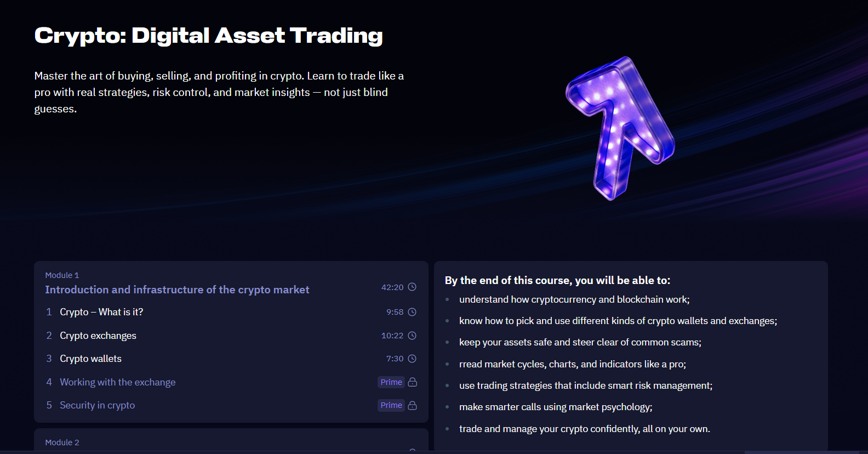Open the Crypto exchanges lesson
Screen dimensions: 868x454
tap(98, 336)
